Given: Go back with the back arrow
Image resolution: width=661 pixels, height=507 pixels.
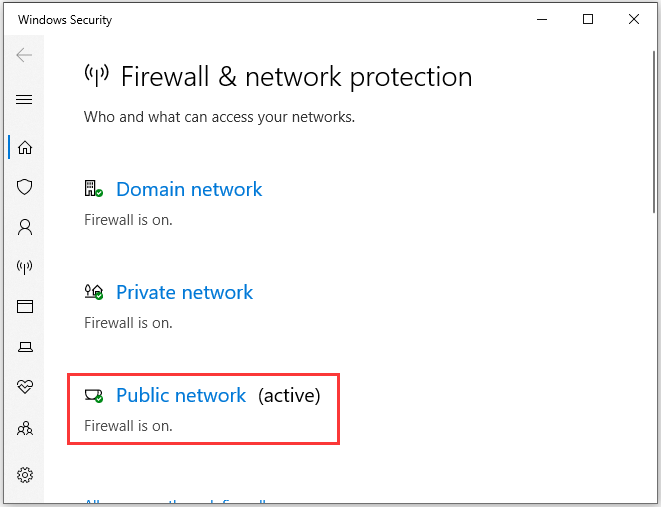Looking at the screenshot, I should pos(24,55).
